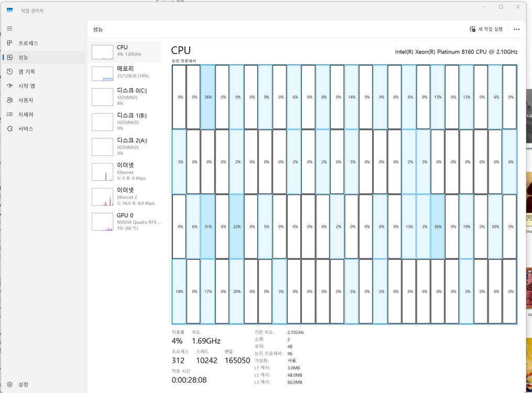Select GPU 0 NVIDIA Quadro entry

coord(125,222)
